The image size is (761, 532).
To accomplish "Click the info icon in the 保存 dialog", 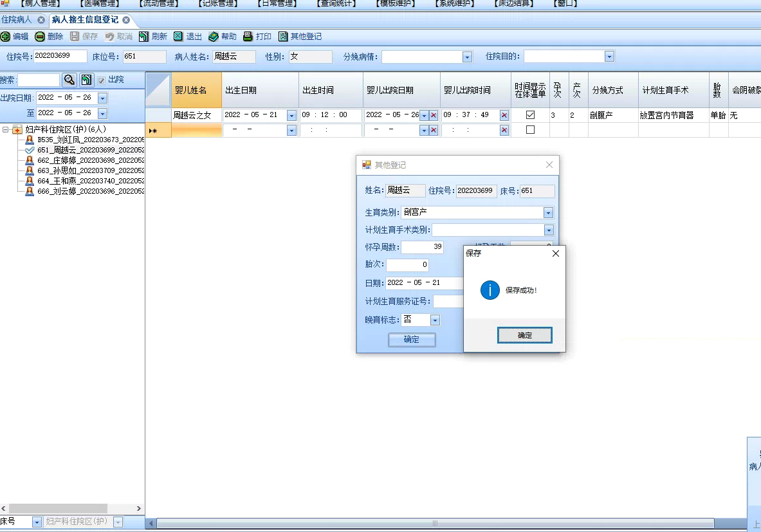I will pos(490,290).
